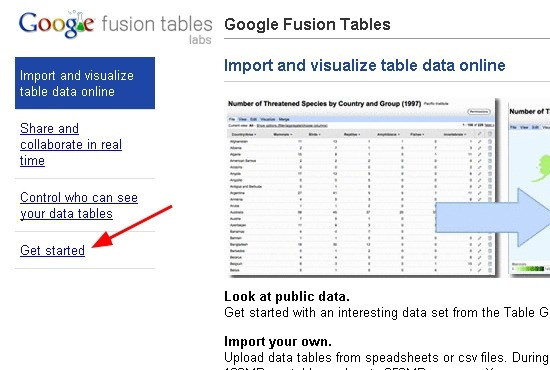Click the pencil icon in the table header row
Viewport: 550px width, 370px height.
479,134
